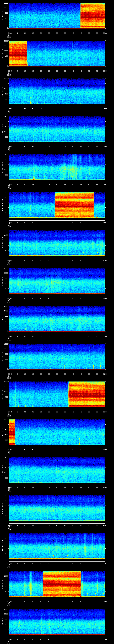Click the 27:00 end time label

pyautogui.click(x=105, y=222)
